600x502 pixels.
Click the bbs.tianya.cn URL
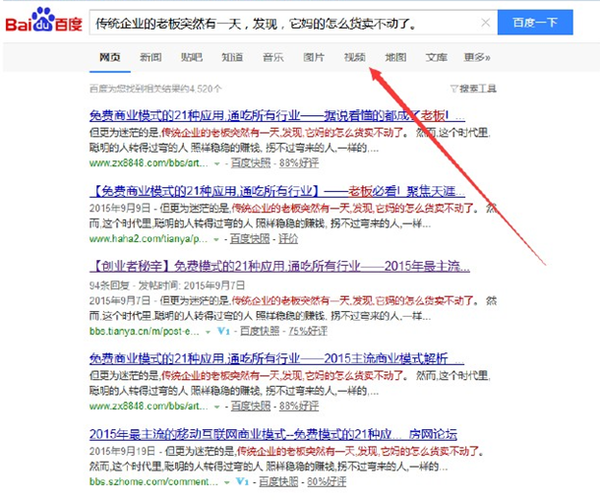(144, 331)
